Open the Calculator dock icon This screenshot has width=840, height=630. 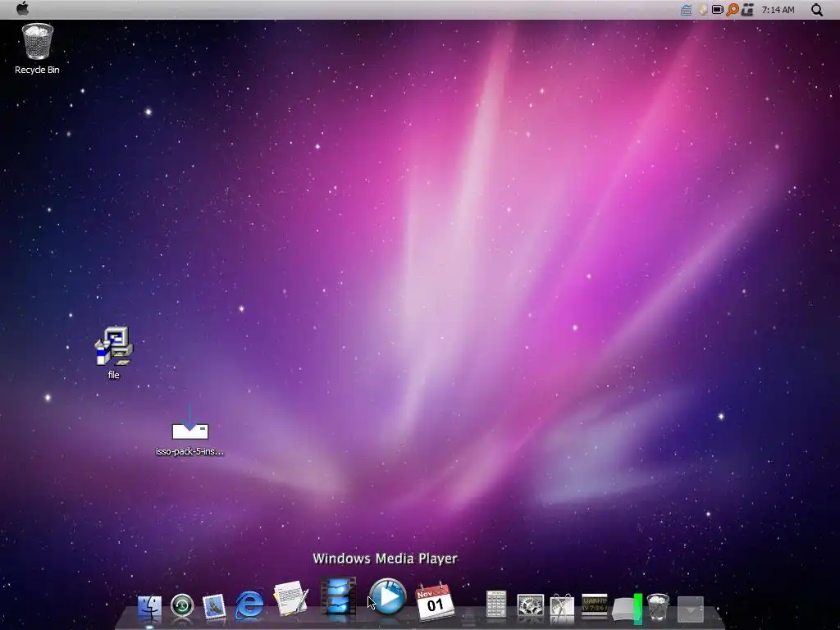point(496,605)
